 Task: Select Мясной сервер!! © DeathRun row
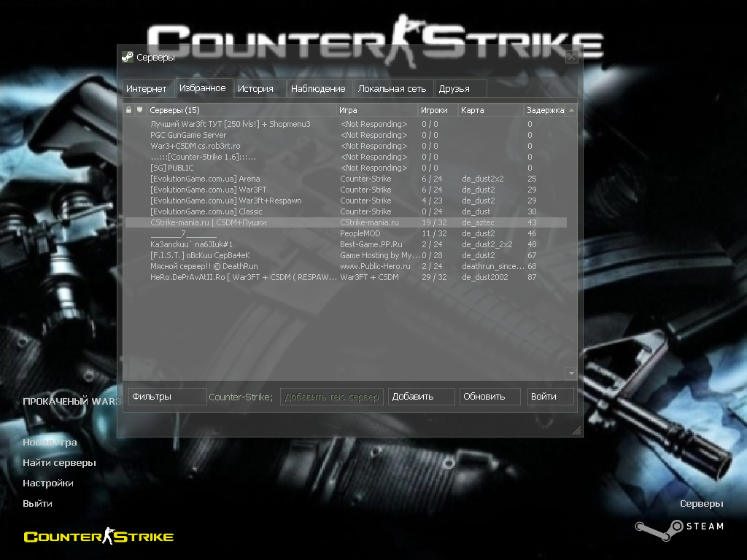click(346, 267)
